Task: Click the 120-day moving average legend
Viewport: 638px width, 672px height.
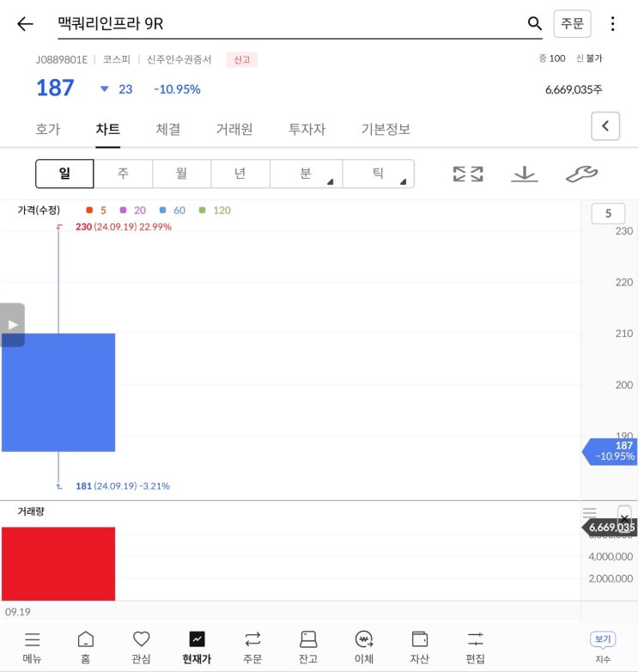Action: pyautogui.click(x=215, y=210)
